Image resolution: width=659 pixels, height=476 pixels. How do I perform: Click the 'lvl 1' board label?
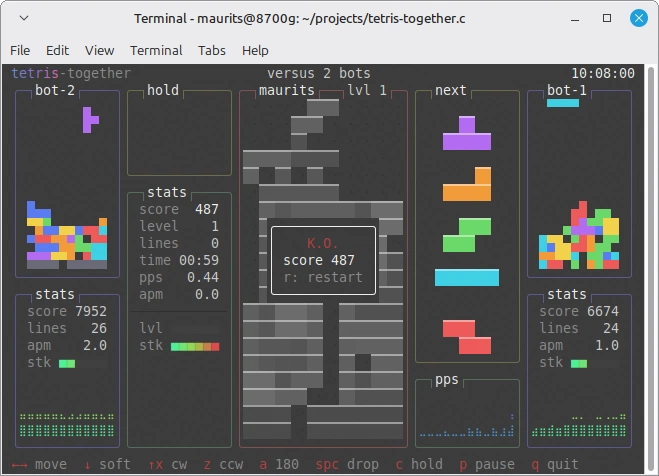[x=367, y=90]
